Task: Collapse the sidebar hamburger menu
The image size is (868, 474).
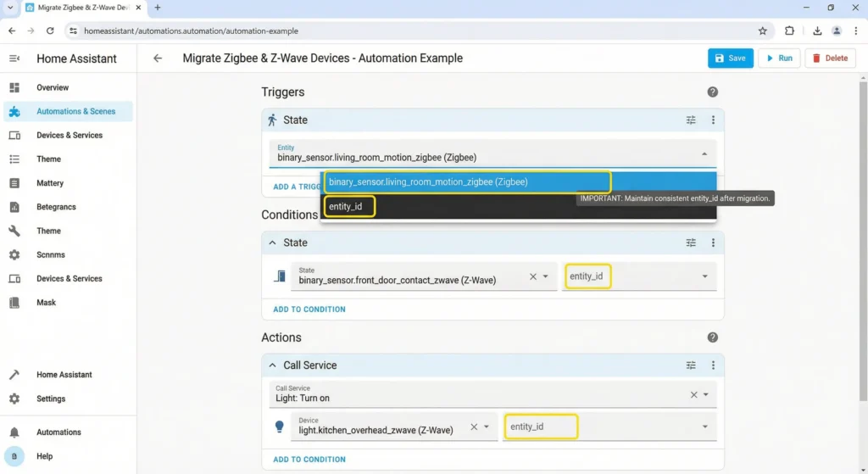Action: 14,59
